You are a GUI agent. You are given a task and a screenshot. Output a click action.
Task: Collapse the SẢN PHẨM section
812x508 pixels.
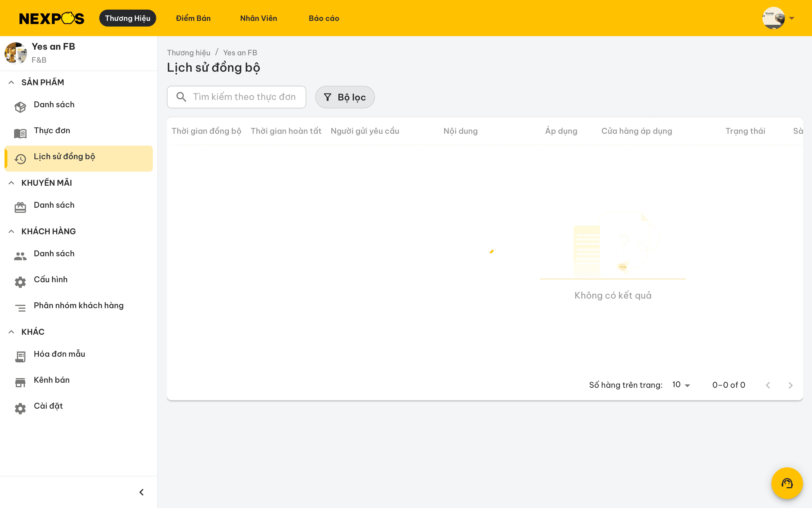pyautogui.click(x=11, y=82)
